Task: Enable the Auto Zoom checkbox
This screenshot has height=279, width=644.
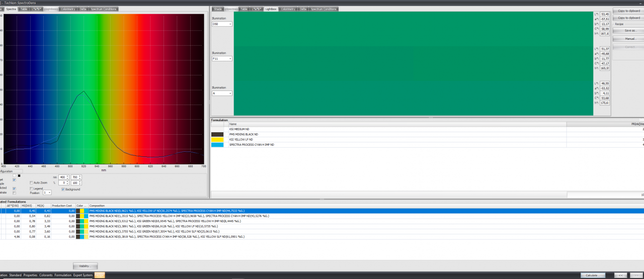Action: pos(31,182)
